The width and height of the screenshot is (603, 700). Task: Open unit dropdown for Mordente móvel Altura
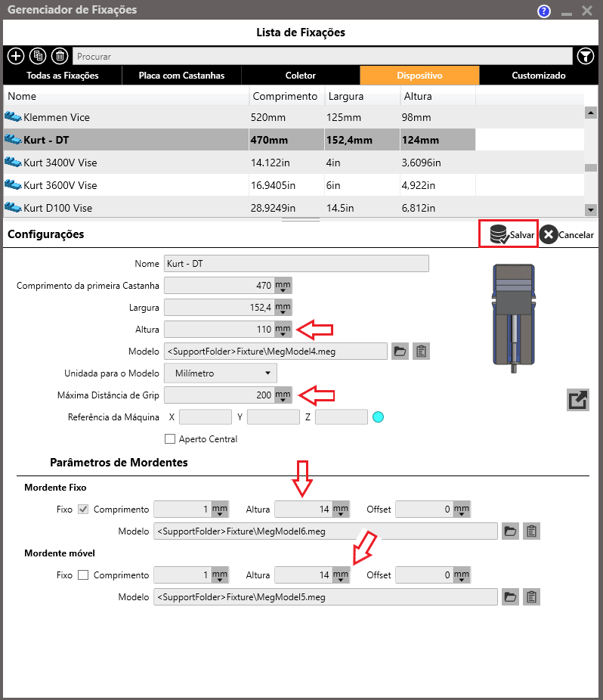341,575
